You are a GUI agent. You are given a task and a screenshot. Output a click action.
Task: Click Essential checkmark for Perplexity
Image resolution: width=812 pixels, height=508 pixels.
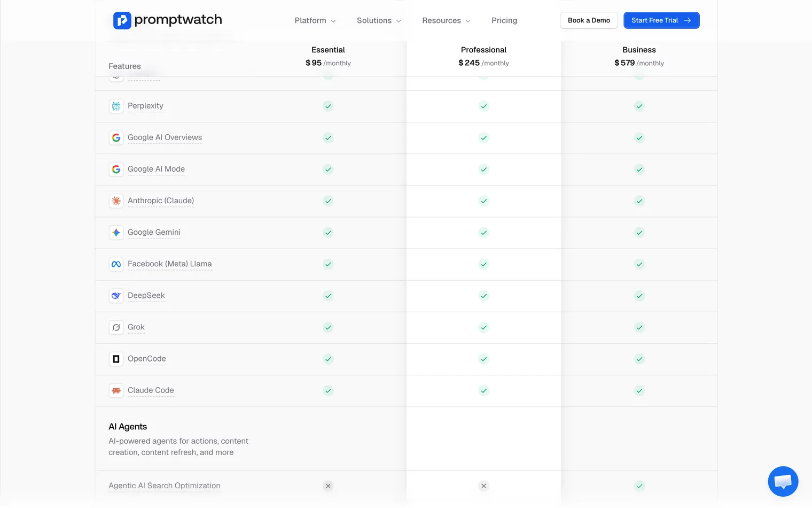click(x=328, y=106)
